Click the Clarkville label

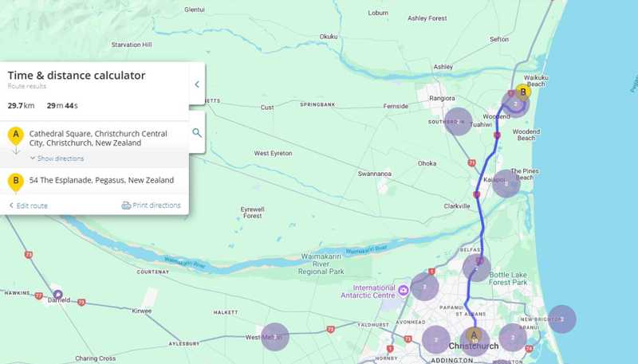(x=457, y=206)
